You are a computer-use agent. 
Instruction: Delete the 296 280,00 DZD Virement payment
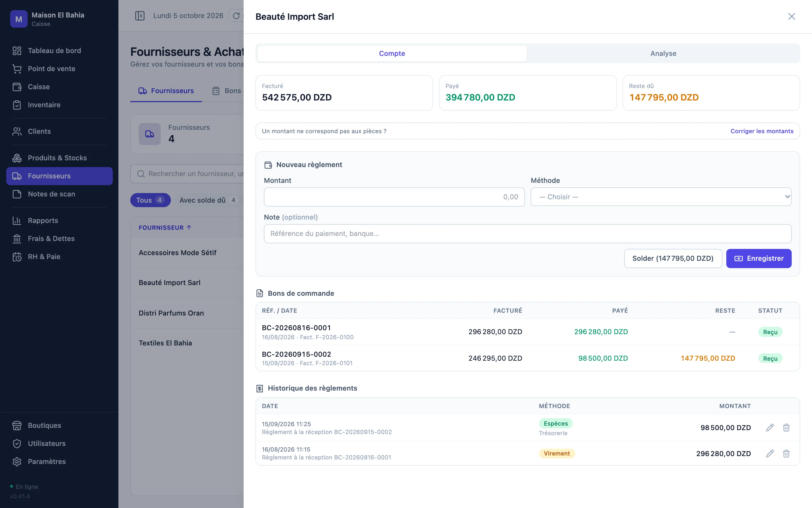(786, 454)
